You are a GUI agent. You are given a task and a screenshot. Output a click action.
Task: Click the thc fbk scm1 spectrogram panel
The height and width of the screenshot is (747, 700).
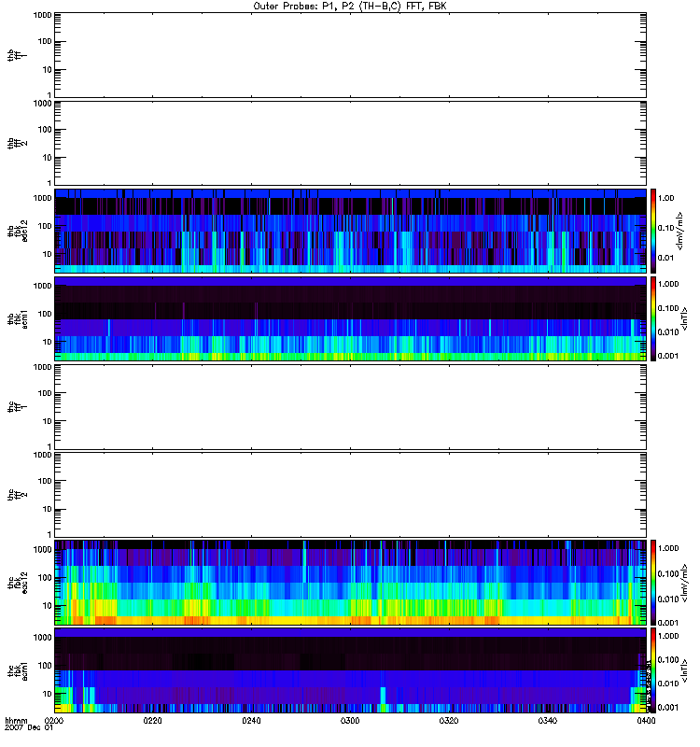tap(350, 669)
